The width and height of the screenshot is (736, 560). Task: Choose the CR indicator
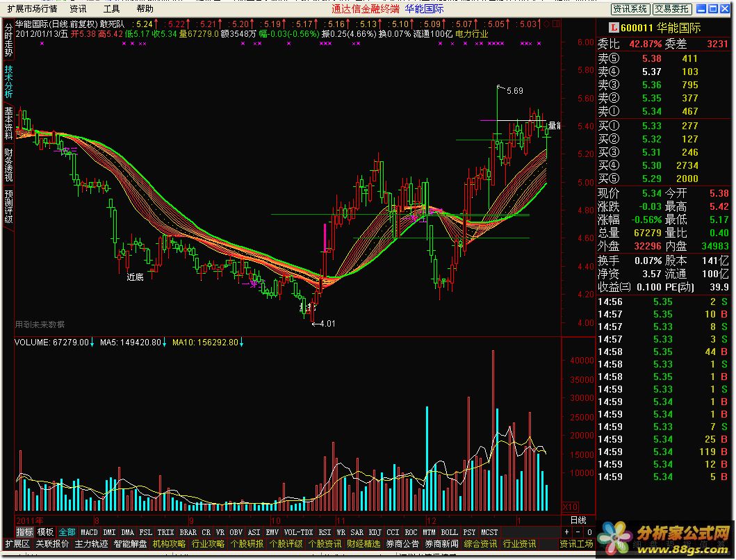[206, 532]
